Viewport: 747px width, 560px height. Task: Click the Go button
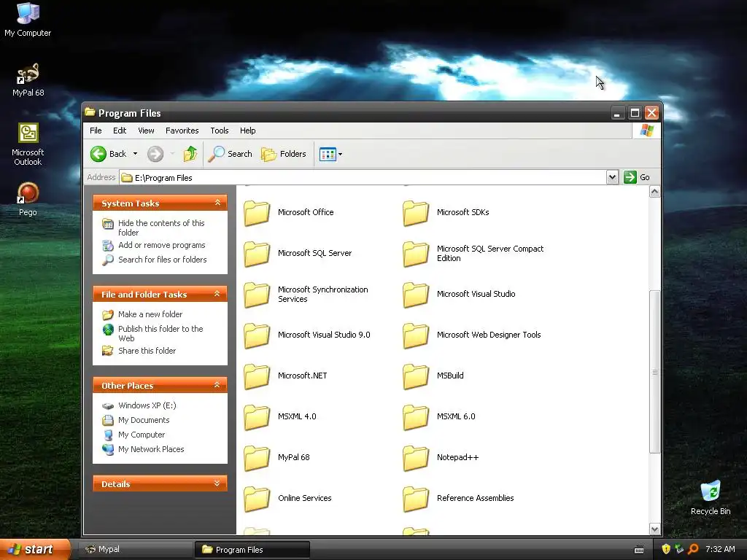pyautogui.click(x=636, y=177)
